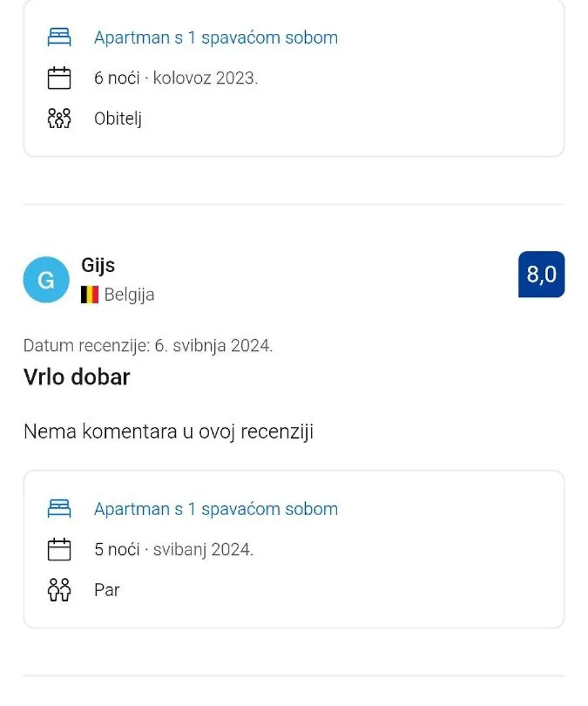Open Gijs's round G avatar
Viewport: 588px width, 706px height.
pyautogui.click(x=46, y=280)
